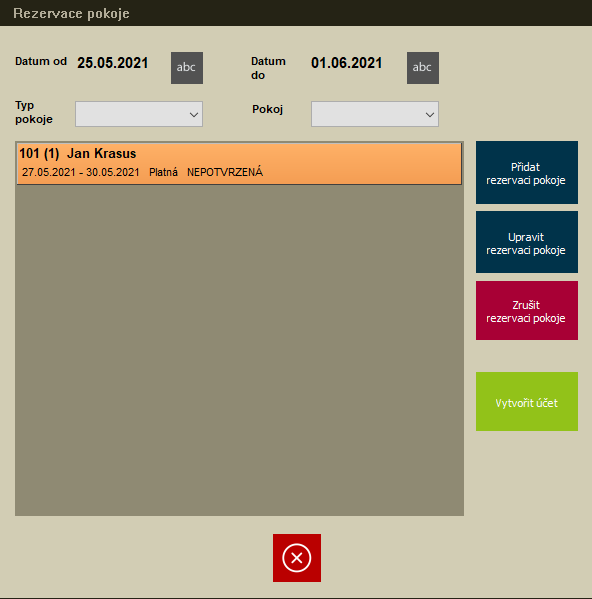592x599 pixels.
Task: Click Upravit rezervaci pokoje button
Action: [x=527, y=242]
